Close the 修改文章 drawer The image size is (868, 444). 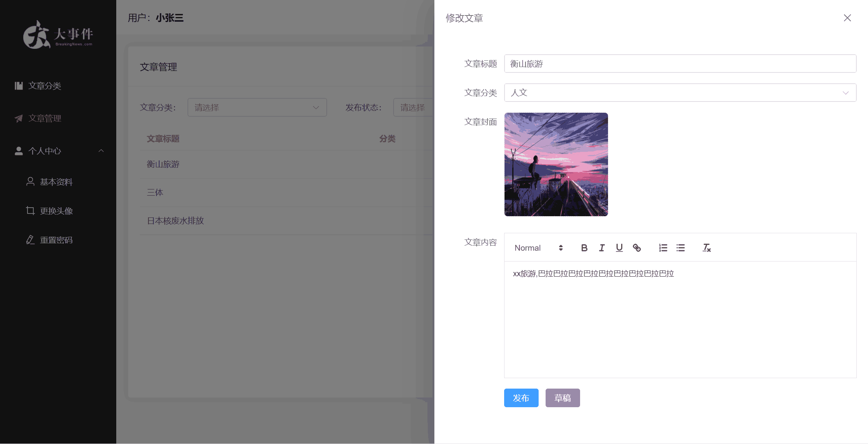pyautogui.click(x=847, y=18)
